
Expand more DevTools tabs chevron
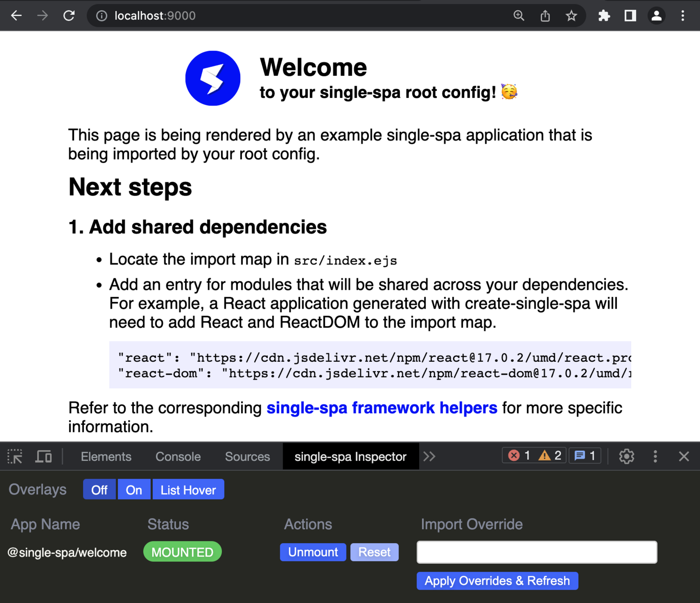point(429,456)
